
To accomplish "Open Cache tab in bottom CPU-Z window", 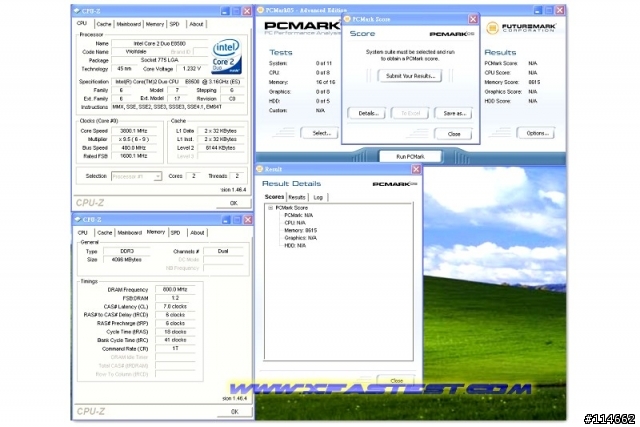I will 105,233.
